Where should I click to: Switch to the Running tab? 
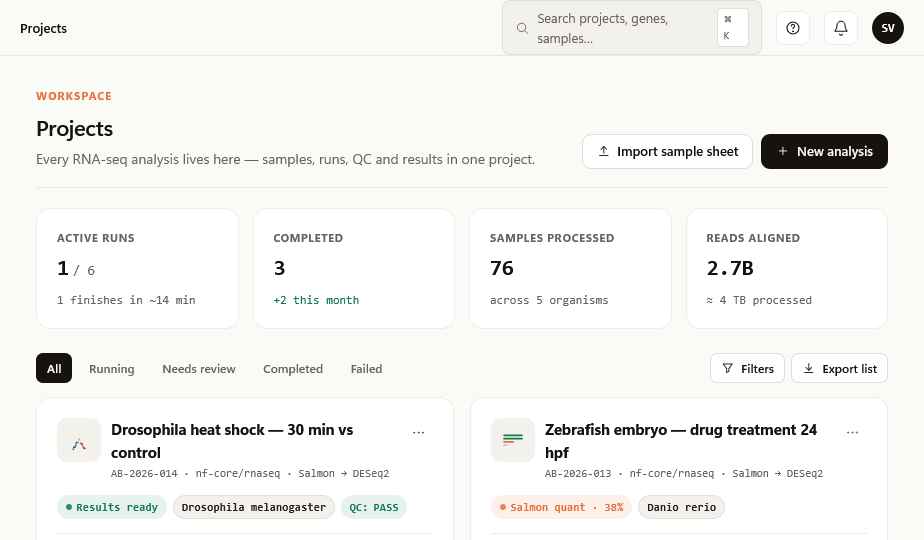[x=111, y=369]
